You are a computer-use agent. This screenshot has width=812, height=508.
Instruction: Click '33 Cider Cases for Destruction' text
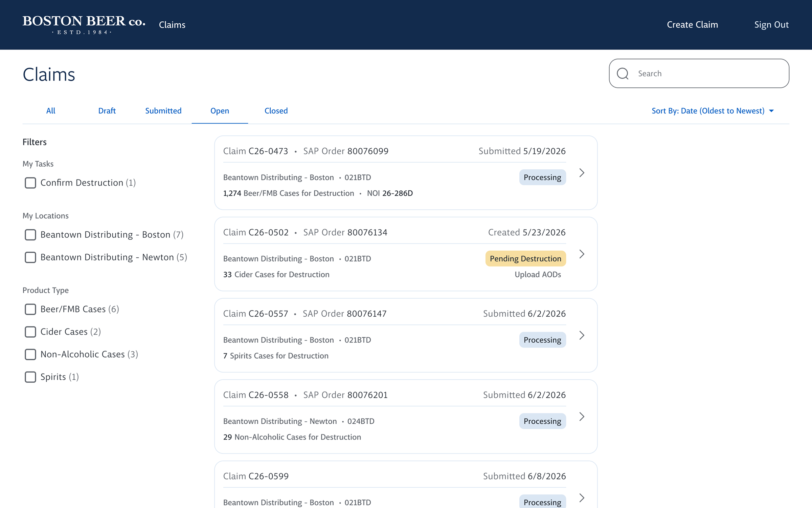click(x=276, y=274)
